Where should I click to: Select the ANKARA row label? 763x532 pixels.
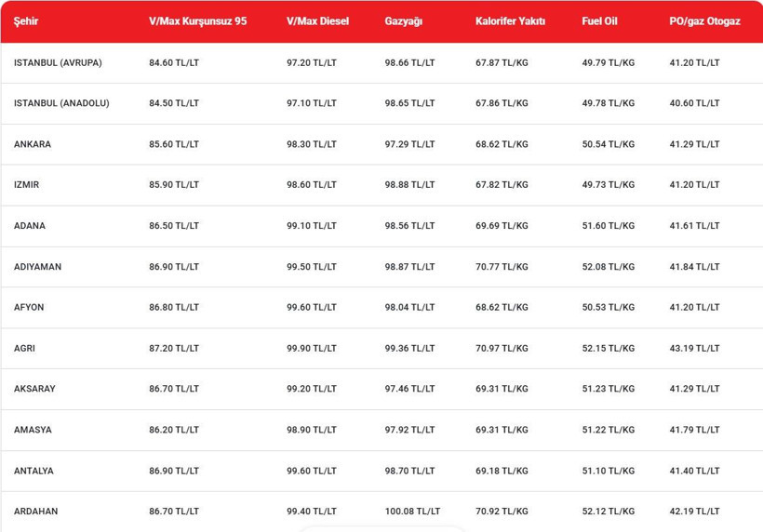pyautogui.click(x=33, y=144)
